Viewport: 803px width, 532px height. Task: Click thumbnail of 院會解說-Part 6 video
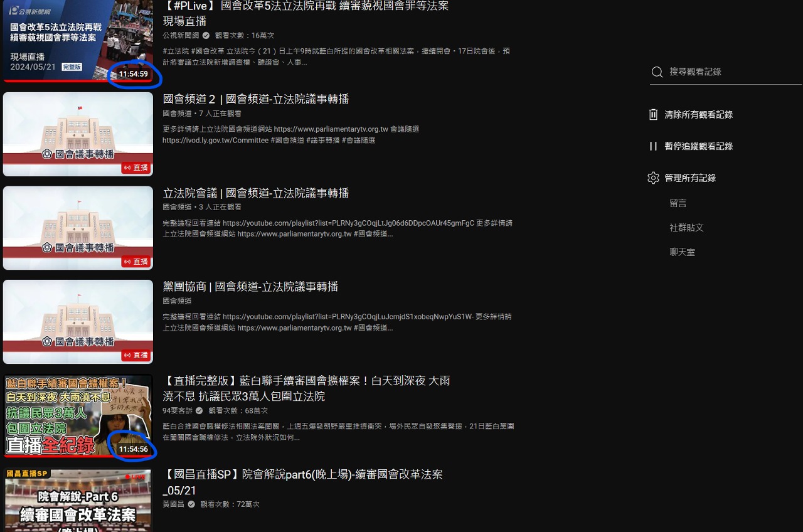point(78,500)
